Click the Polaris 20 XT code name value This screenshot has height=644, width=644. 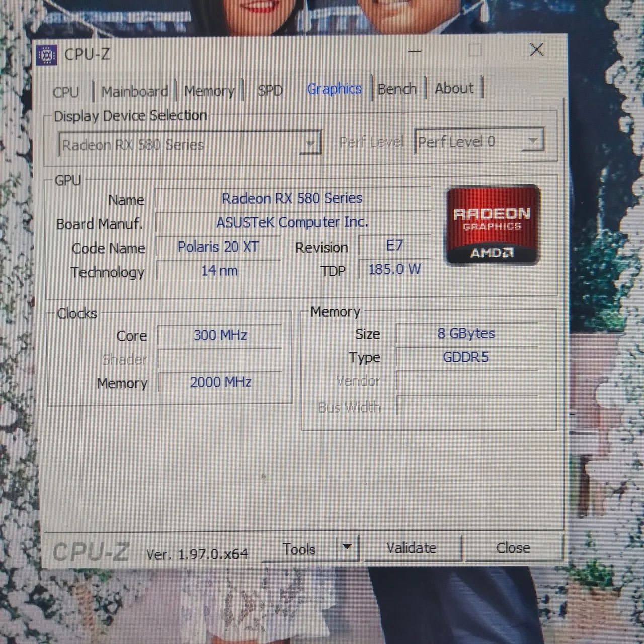tap(218, 247)
